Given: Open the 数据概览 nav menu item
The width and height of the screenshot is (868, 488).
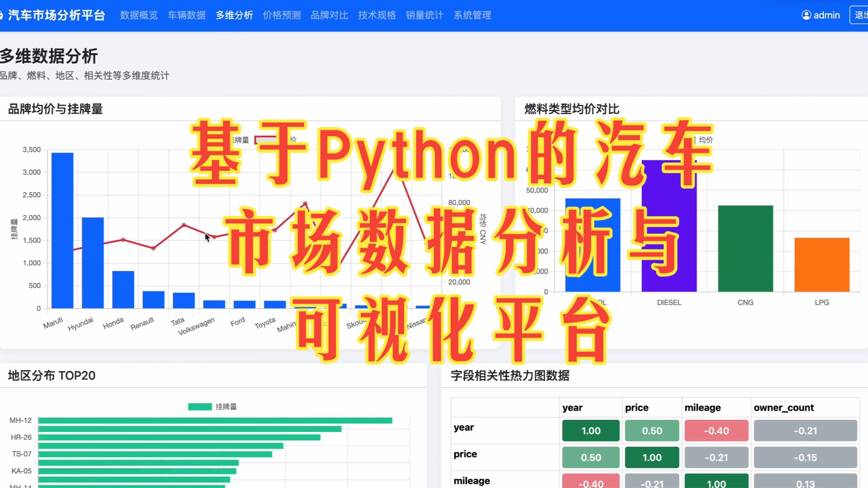Looking at the screenshot, I should pos(139,15).
